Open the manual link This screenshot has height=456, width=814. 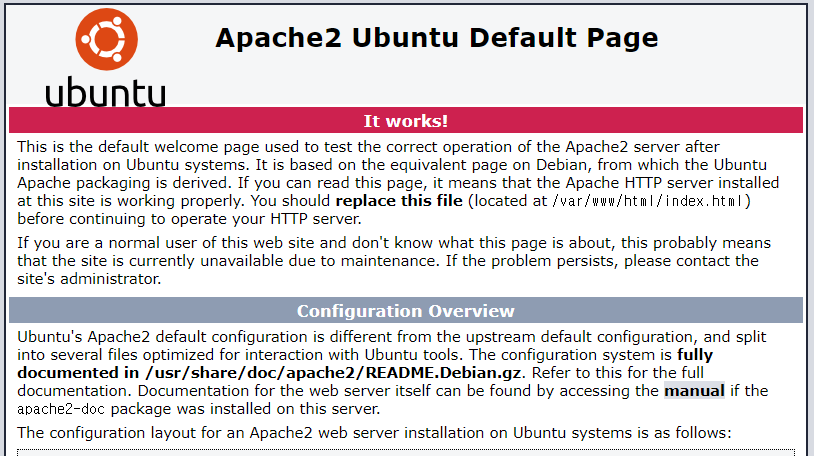point(694,391)
